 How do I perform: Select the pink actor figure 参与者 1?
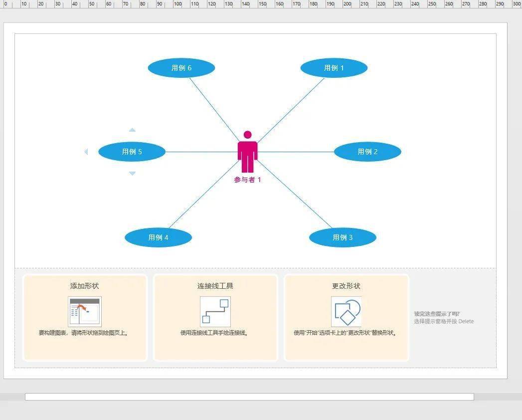click(x=247, y=152)
